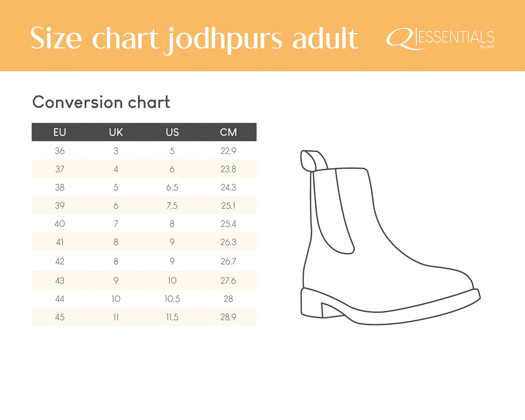
Task: Click EU size 39 cell
Action: [x=59, y=205]
